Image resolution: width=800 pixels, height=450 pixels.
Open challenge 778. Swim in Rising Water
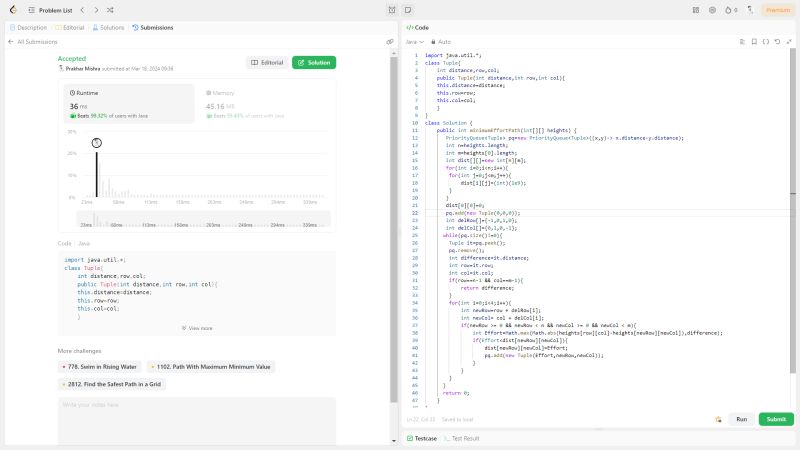click(99, 367)
